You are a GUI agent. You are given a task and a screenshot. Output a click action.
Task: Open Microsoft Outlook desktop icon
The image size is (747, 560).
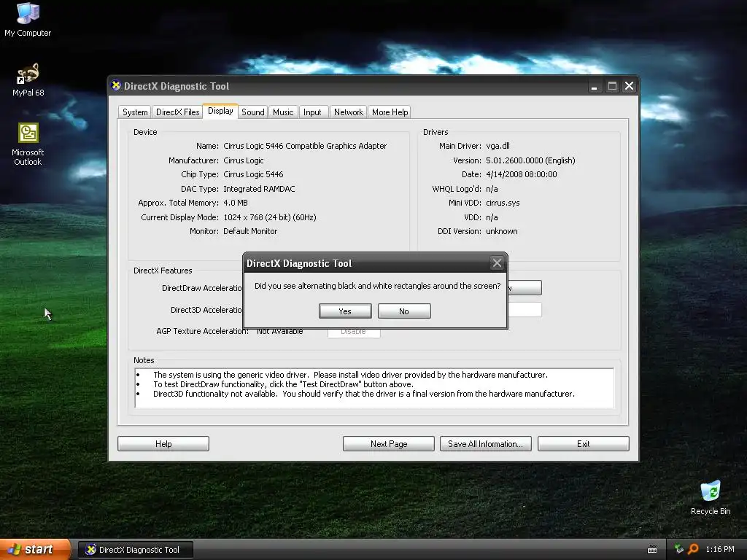point(28,144)
